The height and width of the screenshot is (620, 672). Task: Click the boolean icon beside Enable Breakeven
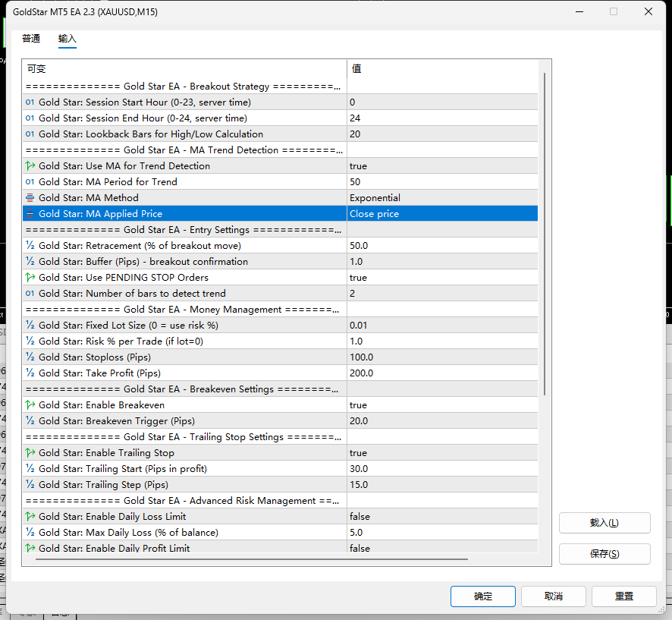point(30,405)
